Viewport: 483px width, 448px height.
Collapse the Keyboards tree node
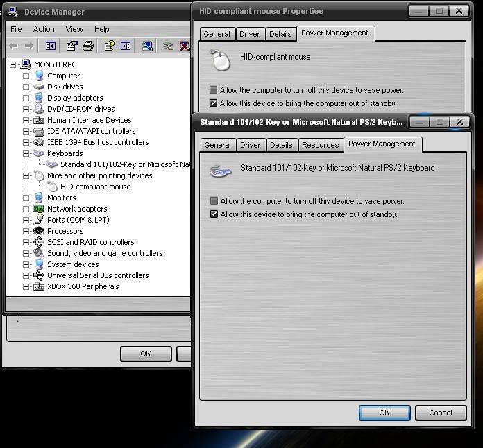(x=26, y=153)
